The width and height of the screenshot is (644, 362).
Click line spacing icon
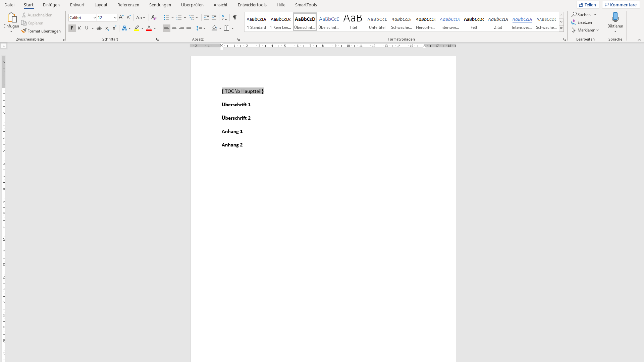[x=199, y=28]
